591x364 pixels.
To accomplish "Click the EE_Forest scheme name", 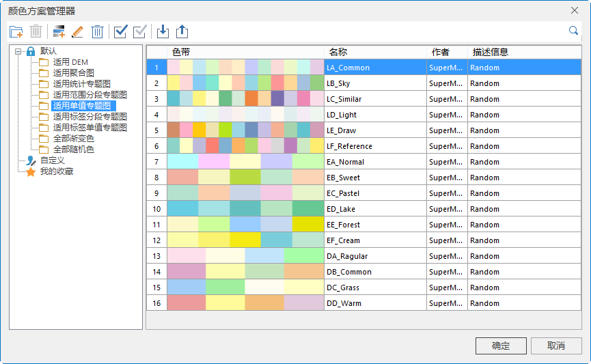I will coord(343,225).
